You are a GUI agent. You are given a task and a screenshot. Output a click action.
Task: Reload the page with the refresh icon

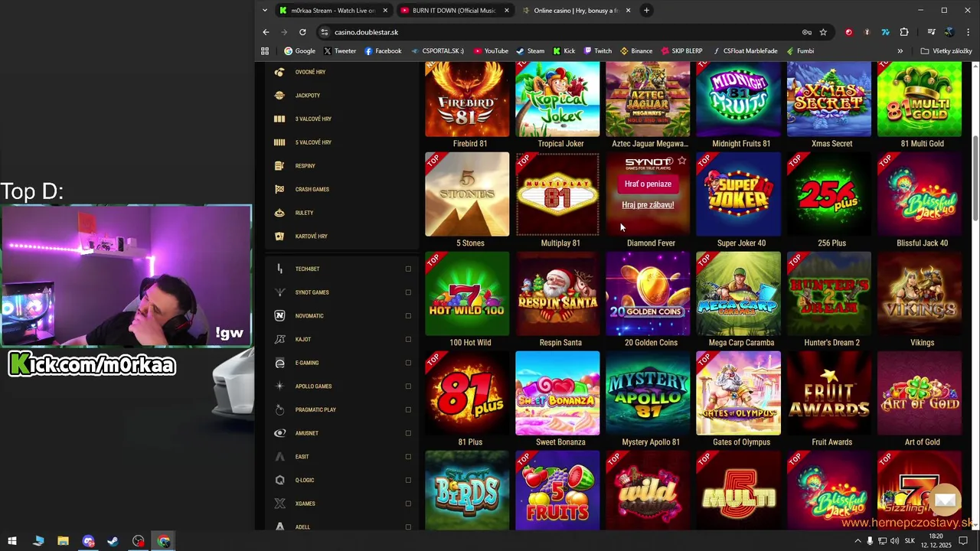(x=302, y=32)
